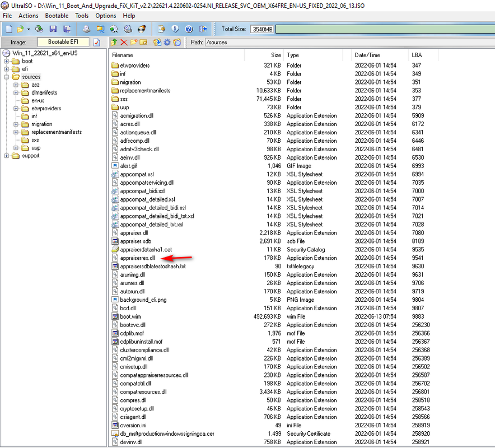Click the Exit door icon
This screenshot has height=448, width=495.
(x=203, y=29)
